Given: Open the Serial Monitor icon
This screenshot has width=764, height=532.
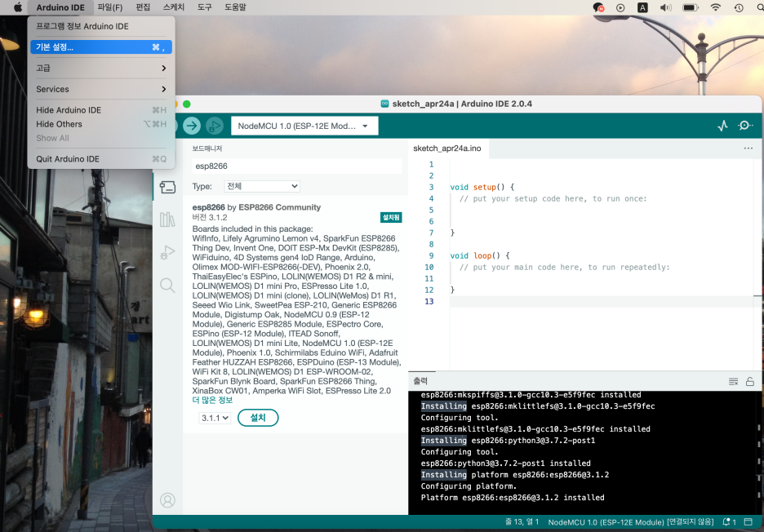Looking at the screenshot, I should pyautogui.click(x=745, y=126).
